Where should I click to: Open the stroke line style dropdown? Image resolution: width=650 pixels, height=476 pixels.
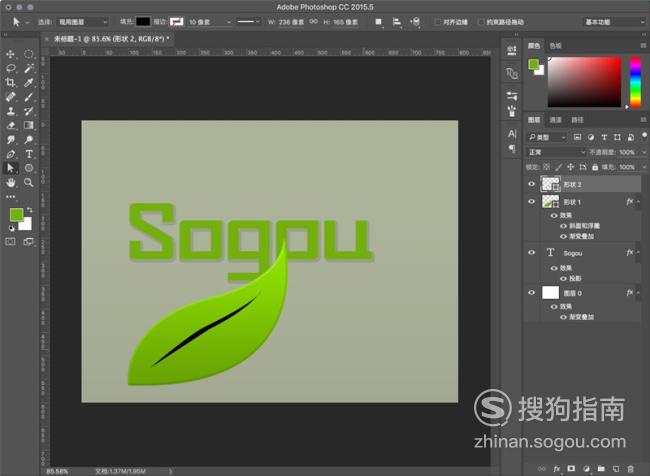(x=248, y=22)
